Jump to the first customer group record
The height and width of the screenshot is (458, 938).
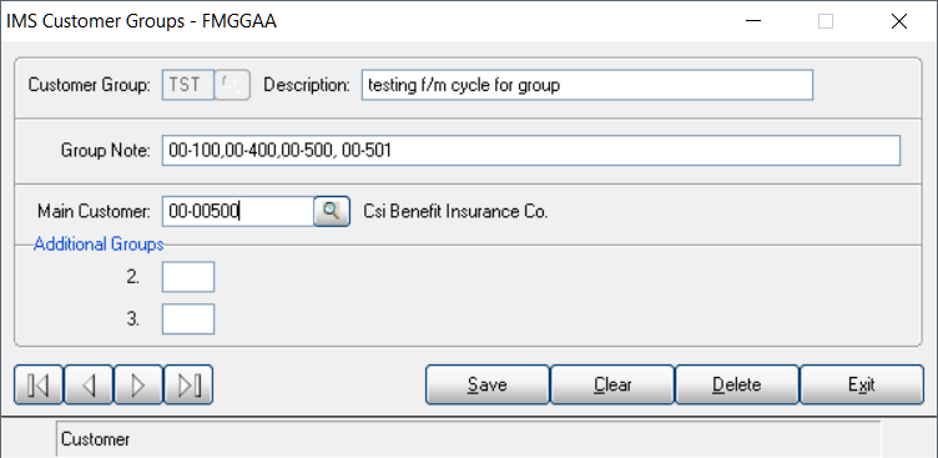[x=39, y=385]
